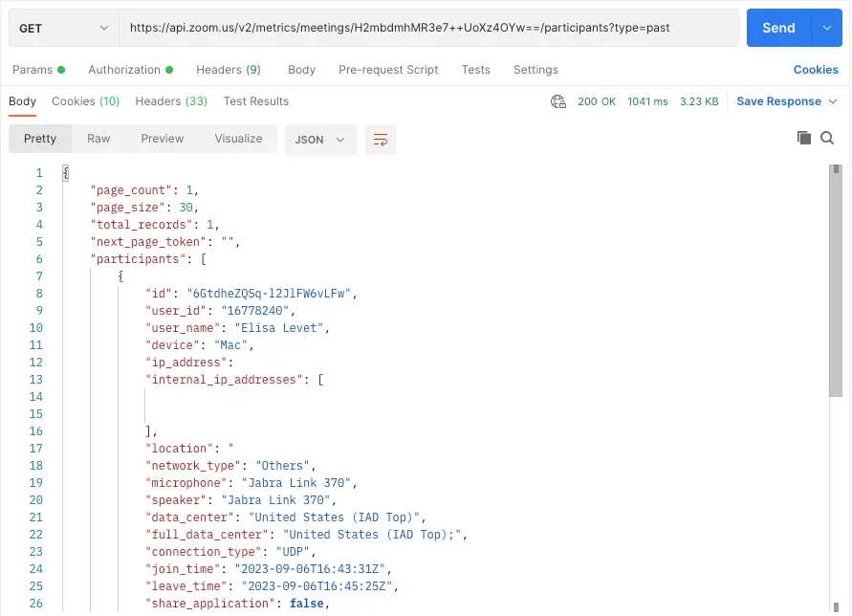This screenshot has height=616, width=852.
Task: View network information via the globe icon
Action: coord(557,101)
